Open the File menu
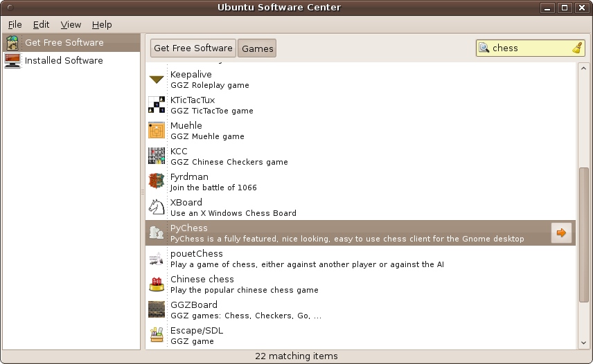The width and height of the screenshot is (593, 364). (15, 24)
